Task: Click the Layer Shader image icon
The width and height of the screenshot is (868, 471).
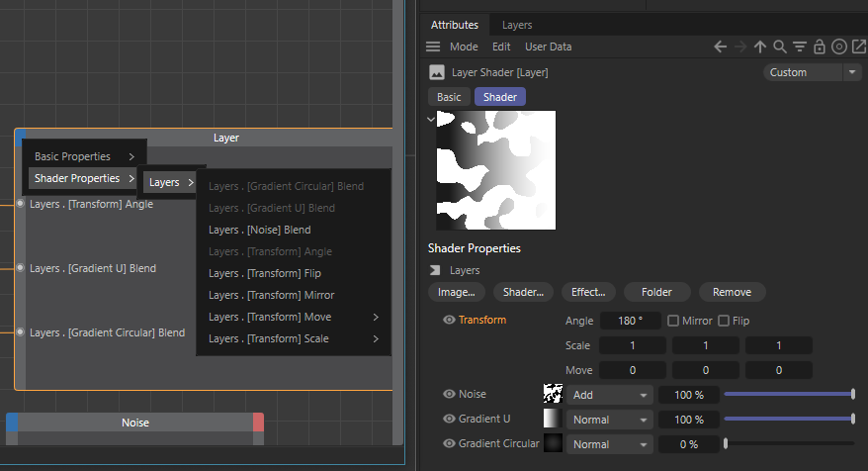Action: click(x=437, y=72)
